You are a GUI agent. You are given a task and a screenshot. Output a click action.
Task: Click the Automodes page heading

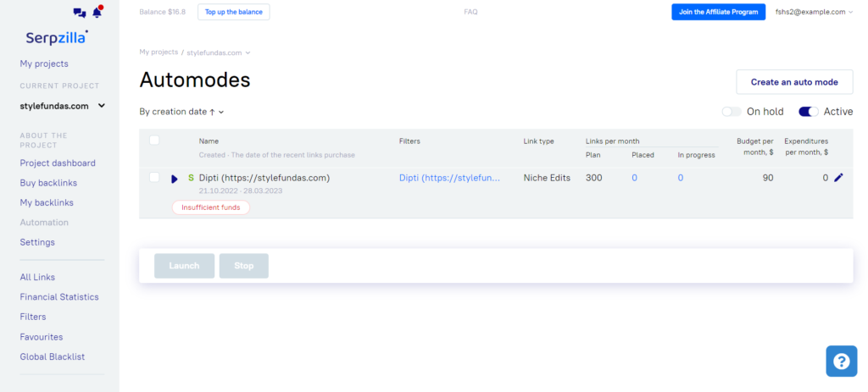195,80
